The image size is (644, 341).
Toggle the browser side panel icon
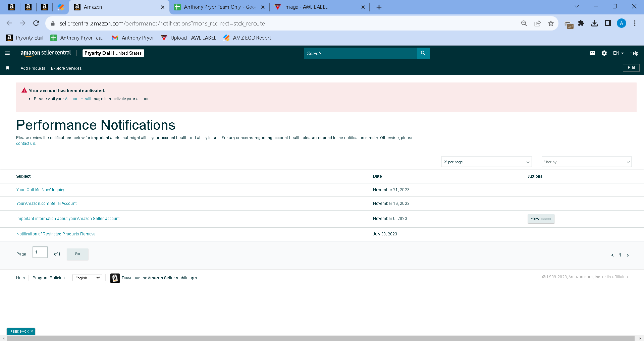608,23
